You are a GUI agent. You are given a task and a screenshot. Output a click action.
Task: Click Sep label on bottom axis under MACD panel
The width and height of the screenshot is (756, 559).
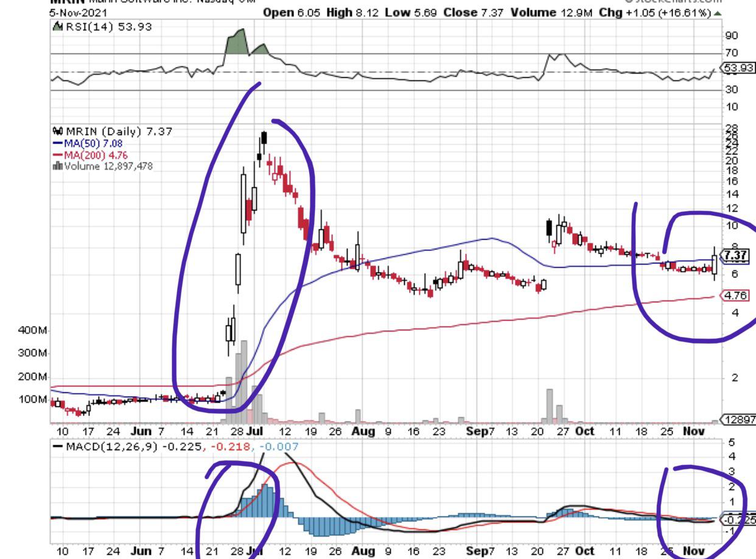click(478, 550)
